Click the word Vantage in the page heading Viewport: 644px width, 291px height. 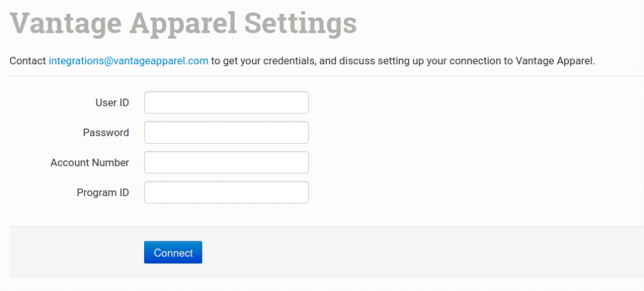tap(66, 24)
